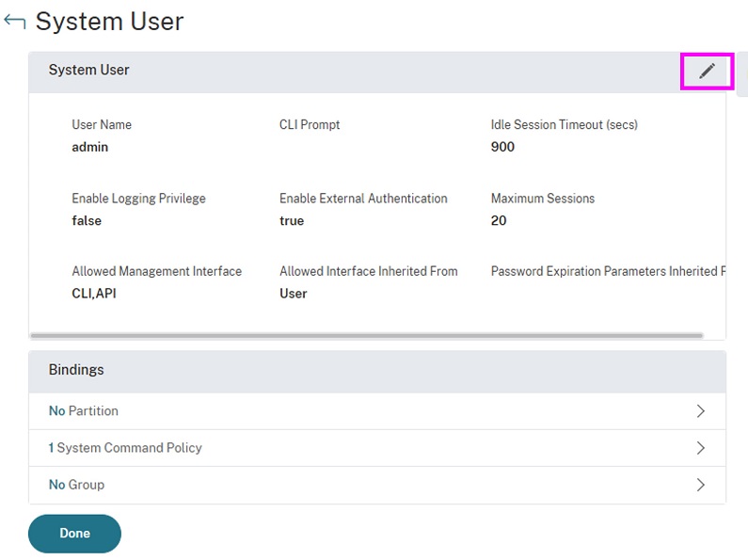748x560 pixels.
Task: Expand the No Partition chevron arrow
Action: (700, 411)
